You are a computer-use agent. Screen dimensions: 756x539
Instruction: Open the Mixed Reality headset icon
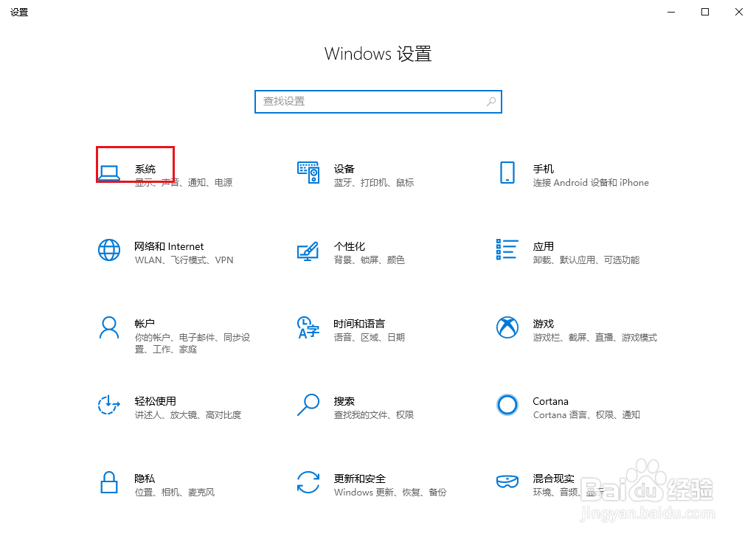507,481
